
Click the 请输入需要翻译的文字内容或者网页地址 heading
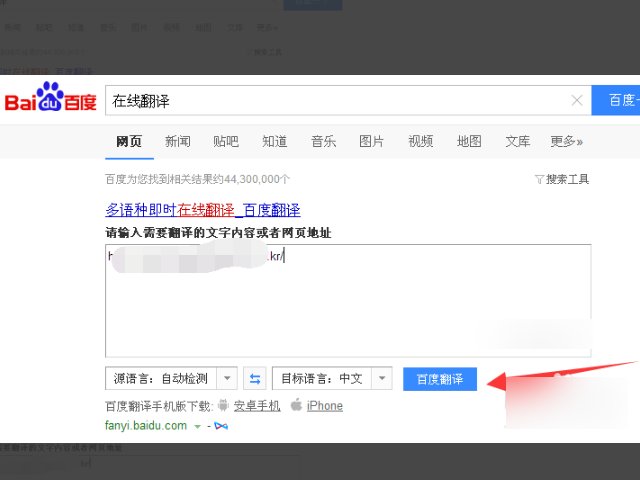coord(218,233)
